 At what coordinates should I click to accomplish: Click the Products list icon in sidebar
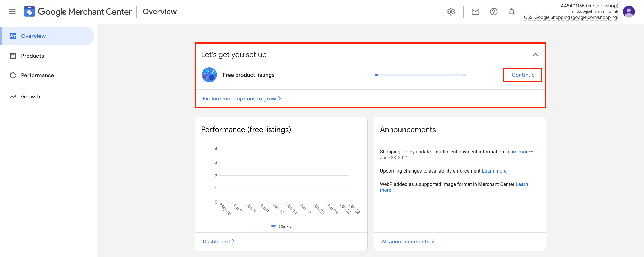tap(13, 56)
